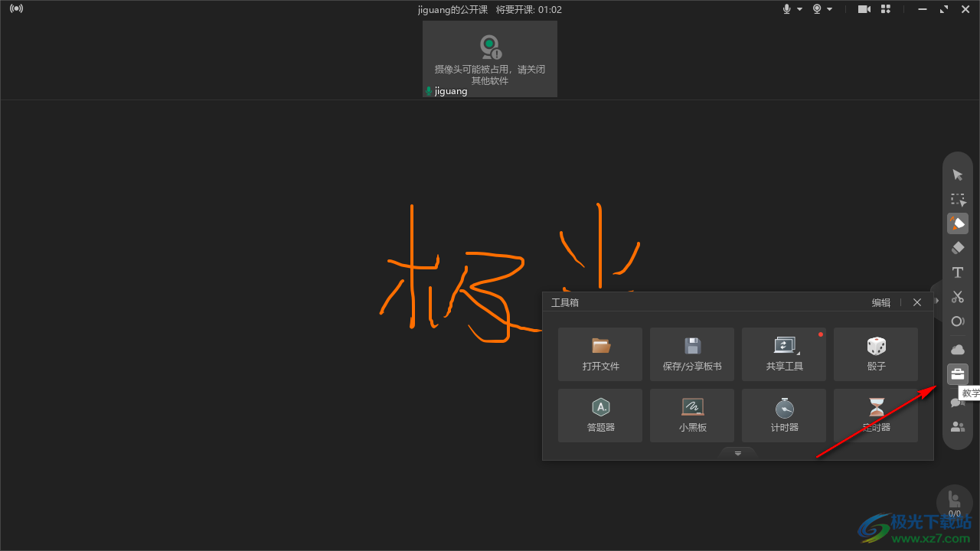Click the video recording camera icon

(x=864, y=9)
